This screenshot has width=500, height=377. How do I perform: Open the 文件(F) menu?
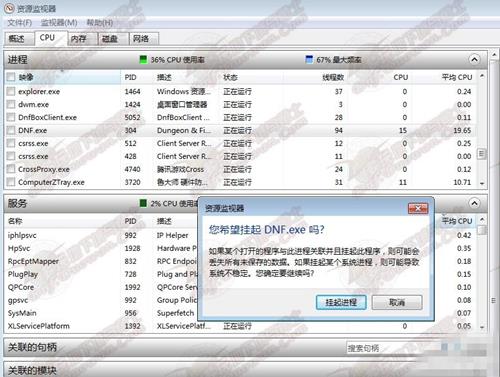[x=19, y=23]
